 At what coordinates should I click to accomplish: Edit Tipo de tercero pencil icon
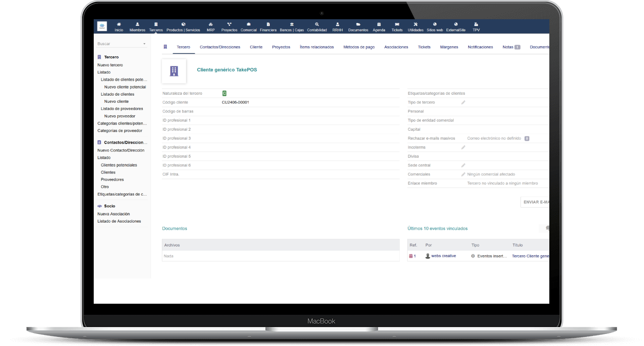(x=463, y=102)
